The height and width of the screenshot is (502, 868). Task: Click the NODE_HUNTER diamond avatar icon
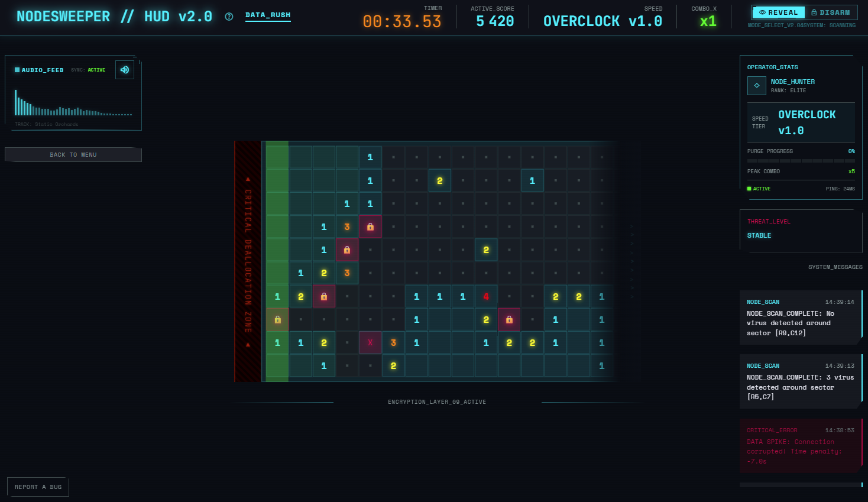[x=757, y=86]
